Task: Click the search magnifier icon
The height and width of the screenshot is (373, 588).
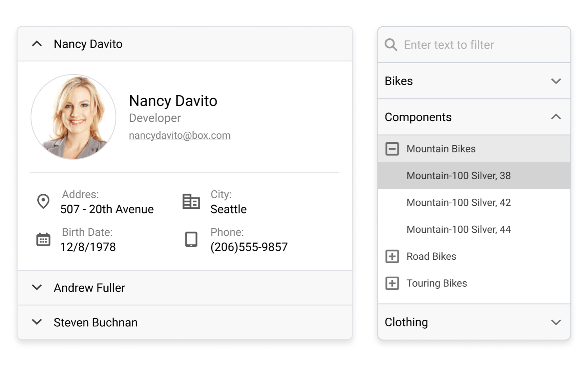Action: pyautogui.click(x=391, y=45)
